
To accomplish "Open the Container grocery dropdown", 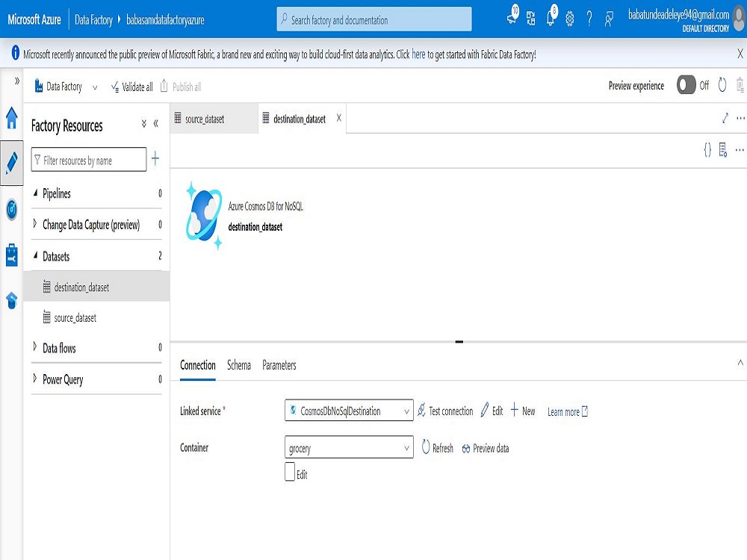I will tap(349, 447).
